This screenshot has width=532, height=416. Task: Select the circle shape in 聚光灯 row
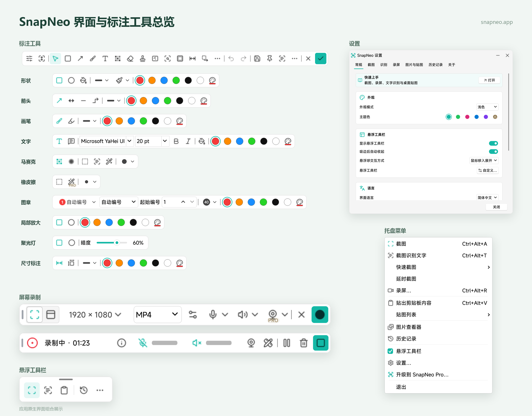[72, 243]
